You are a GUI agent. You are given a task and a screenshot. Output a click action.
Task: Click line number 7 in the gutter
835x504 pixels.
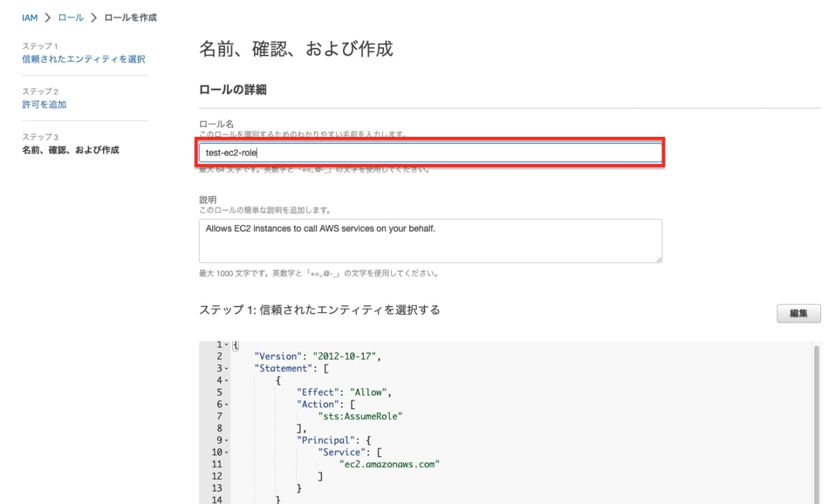[x=219, y=416]
